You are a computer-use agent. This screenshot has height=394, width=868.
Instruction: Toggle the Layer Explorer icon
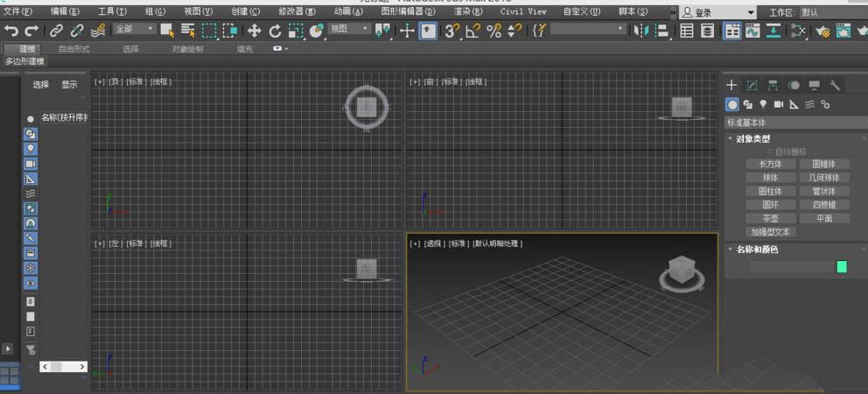click(708, 31)
